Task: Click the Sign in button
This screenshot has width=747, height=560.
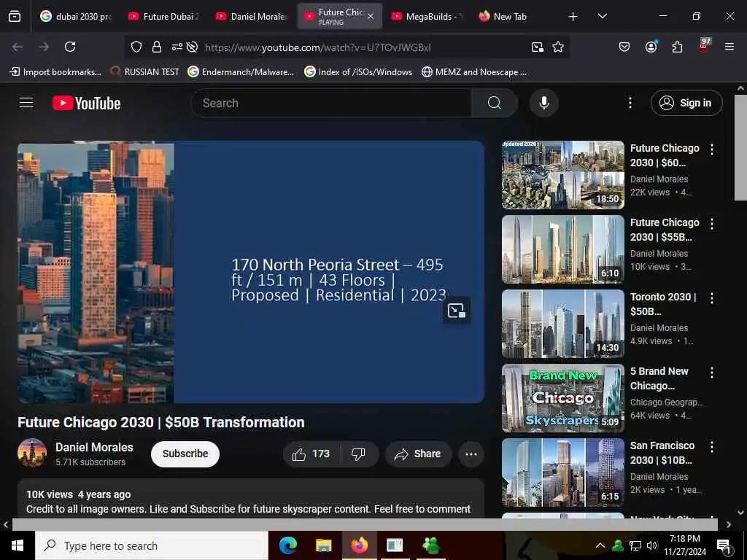Action: pos(686,103)
